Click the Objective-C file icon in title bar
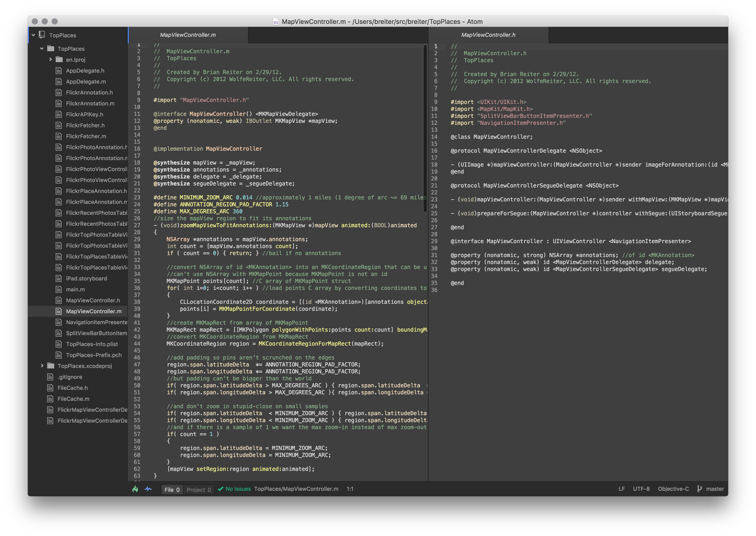756x536 pixels. (x=276, y=22)
